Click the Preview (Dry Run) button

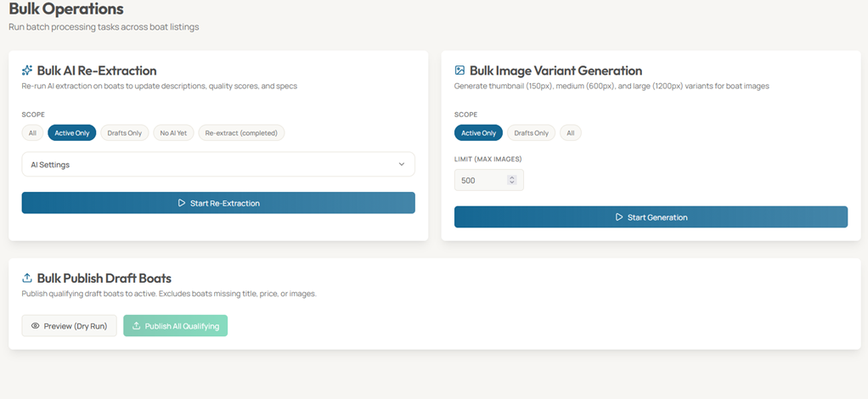click(69, 326)
